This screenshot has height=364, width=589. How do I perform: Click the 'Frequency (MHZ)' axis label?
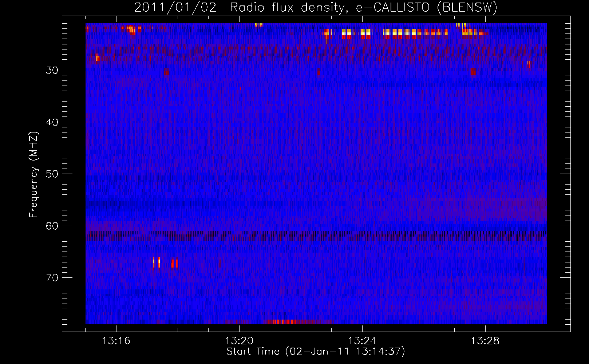click(33, 175)
